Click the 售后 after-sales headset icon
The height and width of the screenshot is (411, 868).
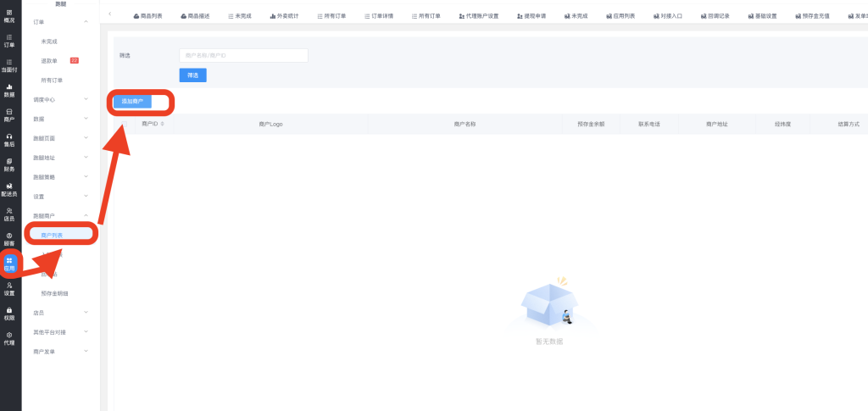[9, 140]
